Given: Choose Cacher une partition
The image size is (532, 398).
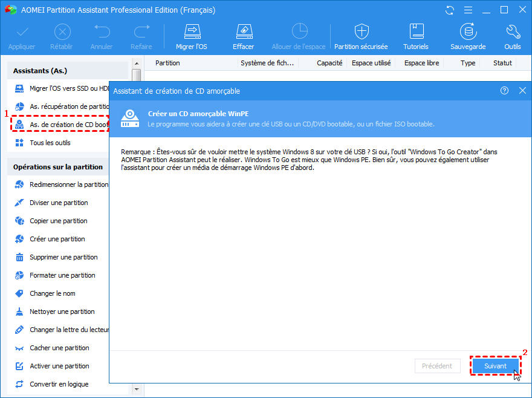Looking at the screenshot, I should (x=52, y=348).
